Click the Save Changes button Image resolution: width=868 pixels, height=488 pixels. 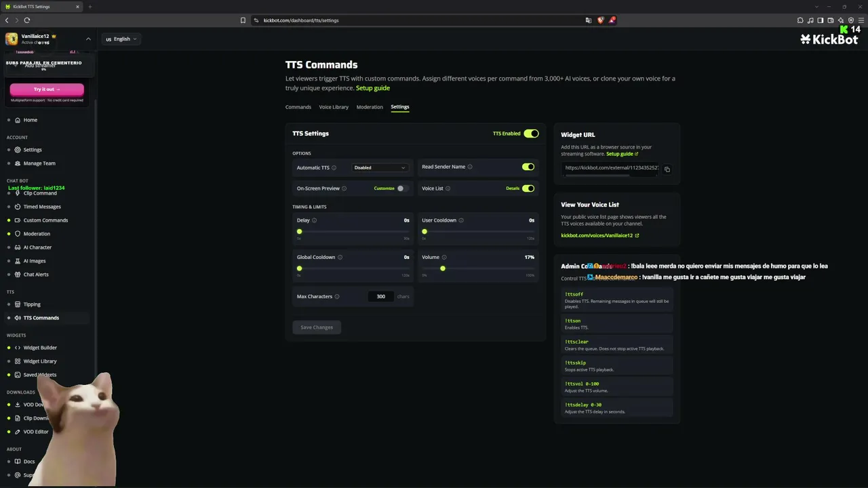tap(317, 327)
